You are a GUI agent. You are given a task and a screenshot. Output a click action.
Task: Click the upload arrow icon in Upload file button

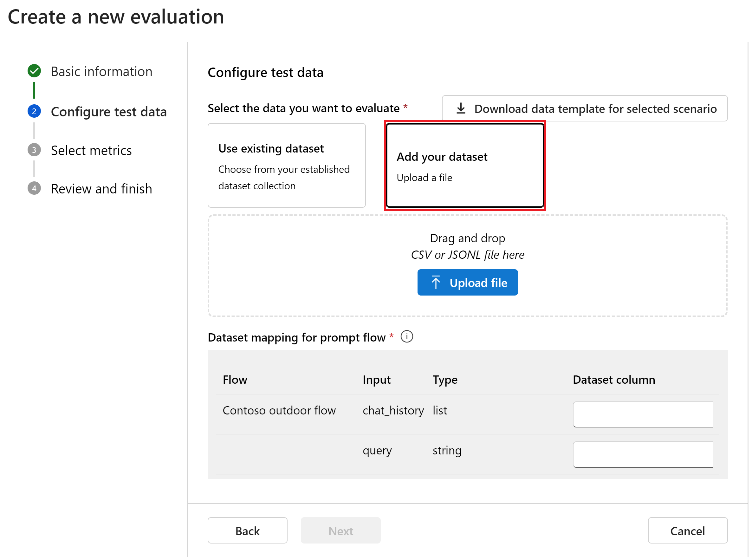click(x=436, y=282)
